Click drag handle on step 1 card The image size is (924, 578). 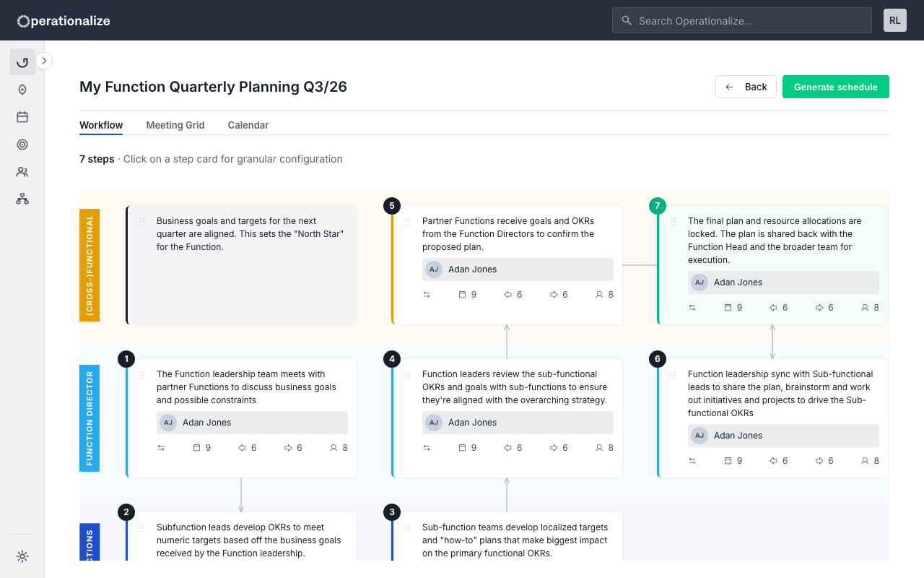pos(142,375)
